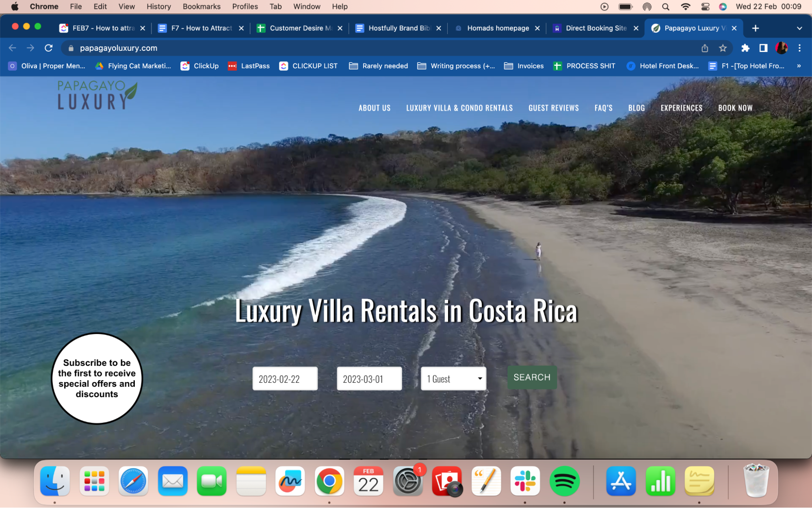This screenshot has height=508, width=812.
Task: Open System Preferences gear icon
Action: (408, 481)
